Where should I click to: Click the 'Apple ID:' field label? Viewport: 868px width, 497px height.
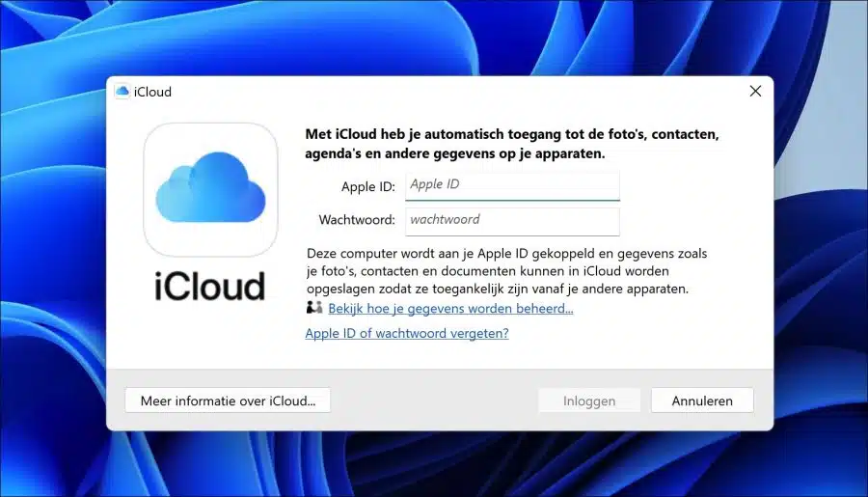368,186
